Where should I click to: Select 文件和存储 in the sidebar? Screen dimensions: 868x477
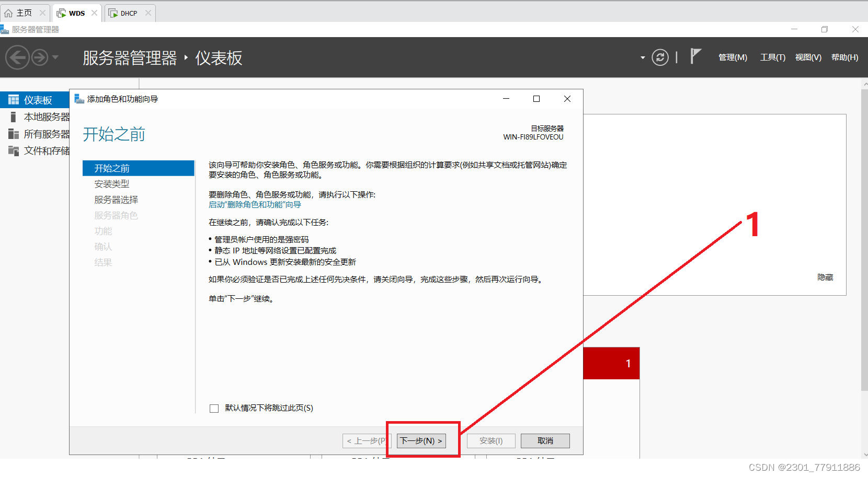pyautogui.click(x=47, y=151)
